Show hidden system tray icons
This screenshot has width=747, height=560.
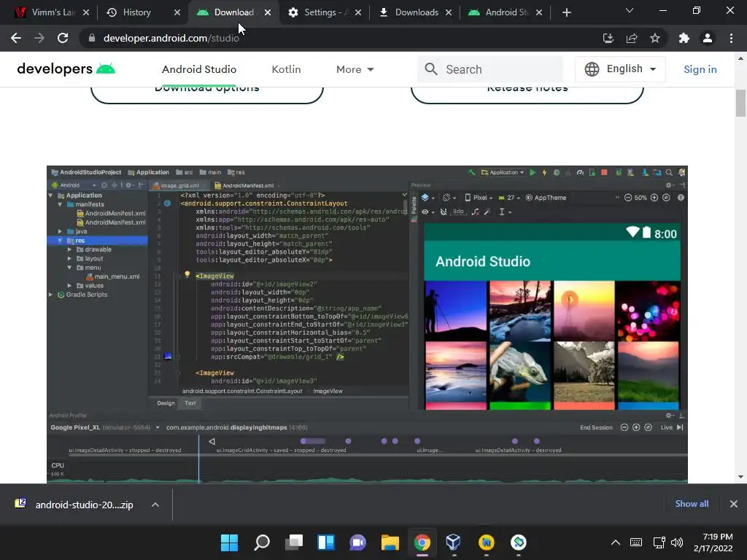coord(616,542)
